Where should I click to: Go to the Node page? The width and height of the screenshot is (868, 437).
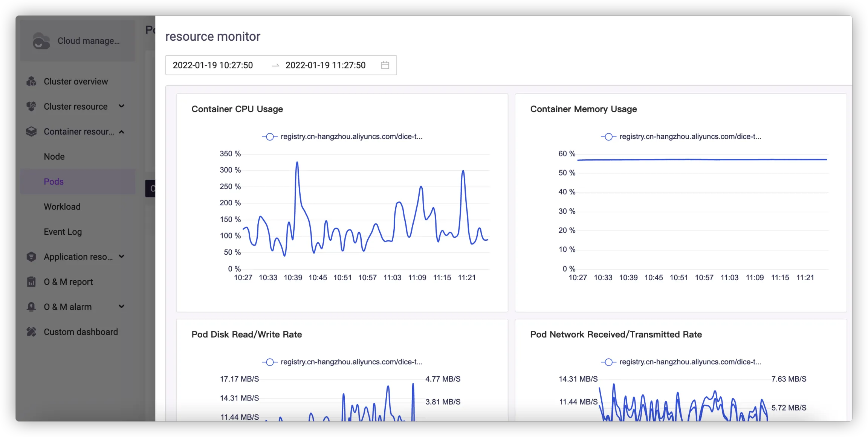(54, 156)
